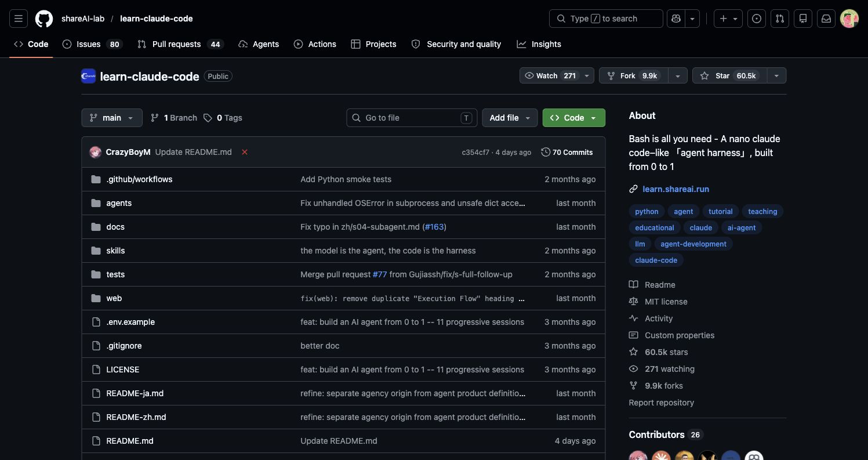Open the user avatar menu
Screen dimensions: 868x460
(849, 19)
